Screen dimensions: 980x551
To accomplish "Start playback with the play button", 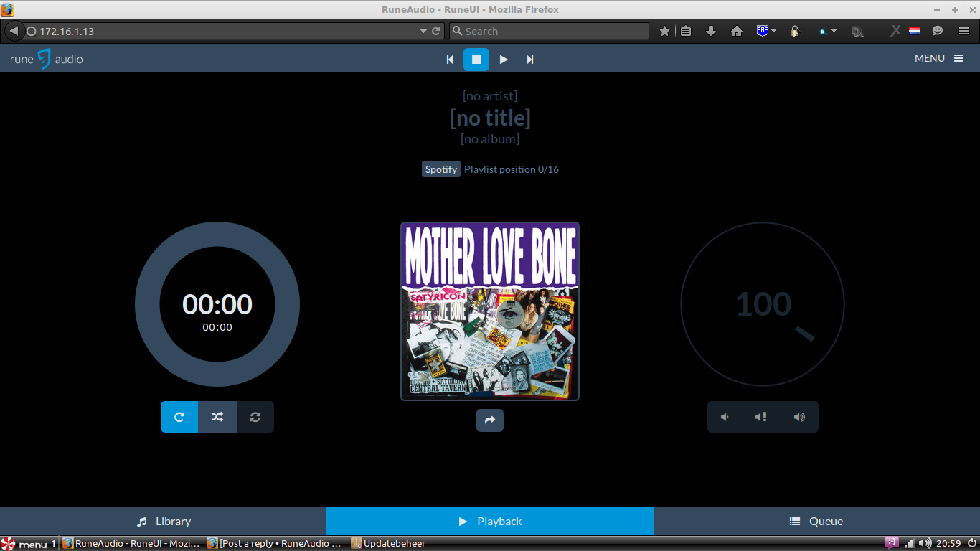I will click(x=504, y=60).
